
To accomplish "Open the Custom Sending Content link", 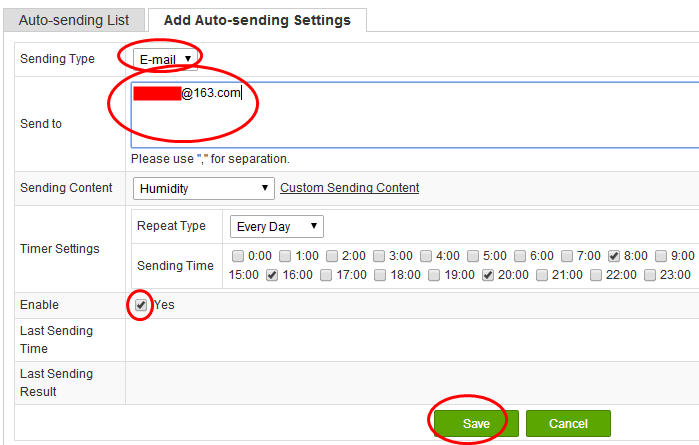I will (x=349, y=188).
